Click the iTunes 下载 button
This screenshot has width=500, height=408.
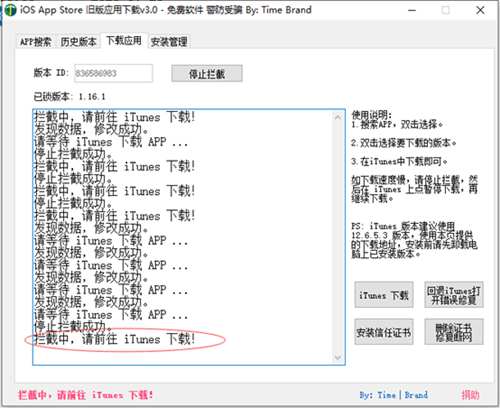[384, 295]
